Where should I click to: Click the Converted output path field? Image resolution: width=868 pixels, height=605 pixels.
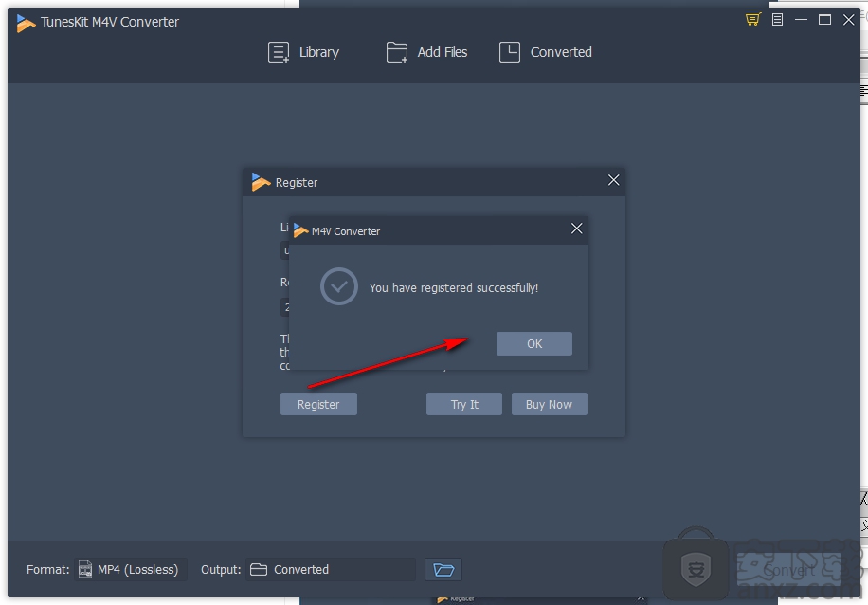coord(331,570)
